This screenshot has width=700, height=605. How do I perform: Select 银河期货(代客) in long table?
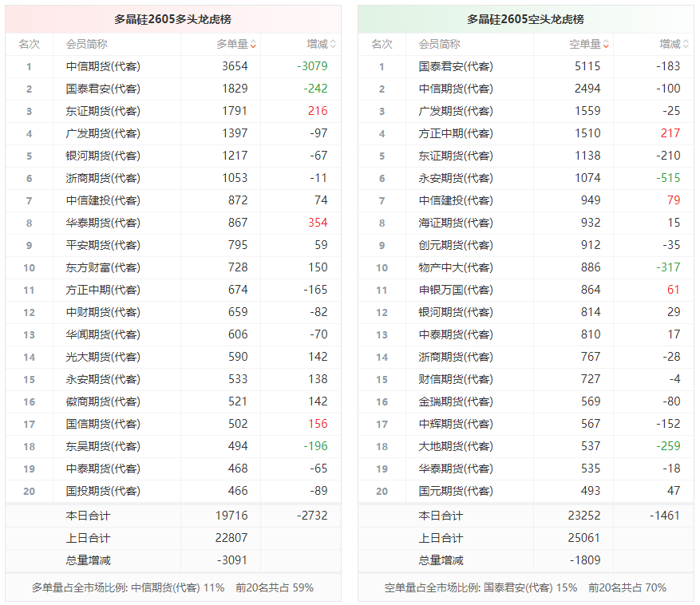(103, 156)
